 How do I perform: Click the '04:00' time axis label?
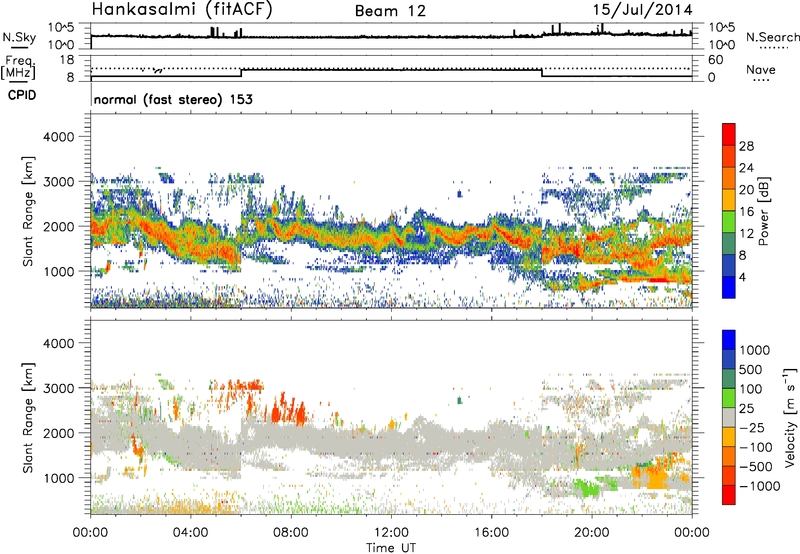(191, 533)
